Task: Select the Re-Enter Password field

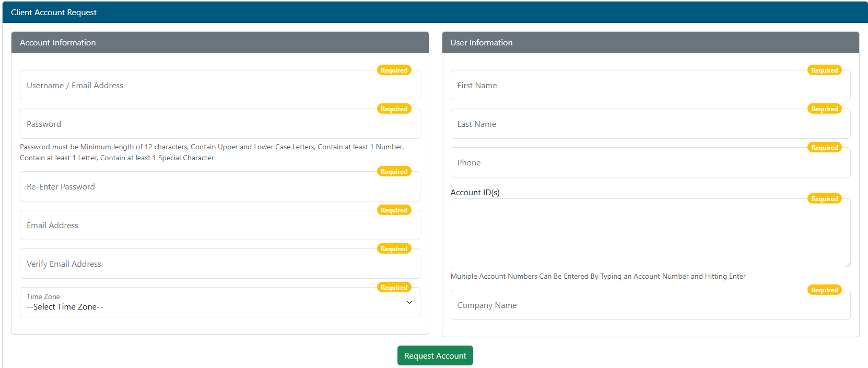Action: coord(219,187)
